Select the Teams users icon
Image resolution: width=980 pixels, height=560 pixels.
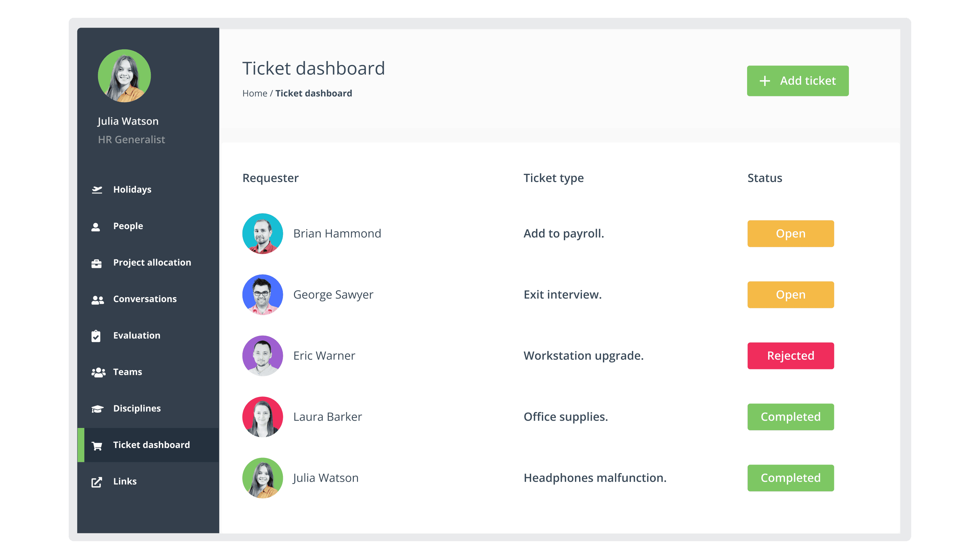pyautogui.click(x=98, y=372)
